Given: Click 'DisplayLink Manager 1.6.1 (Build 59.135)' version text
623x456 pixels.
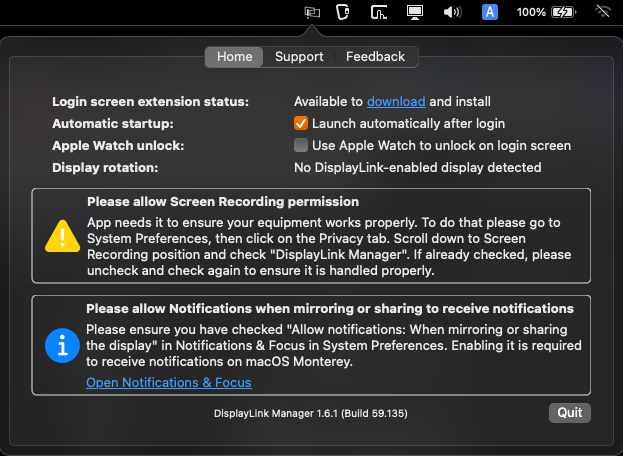Looking at the screenshot, I should point(311,413).
